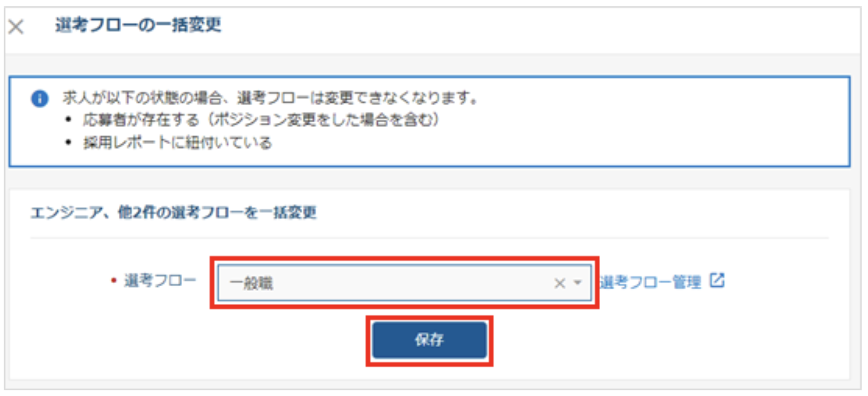Click the 採用レポートに紐付いている bullet text
868x396 pixels.
[177, 143]
